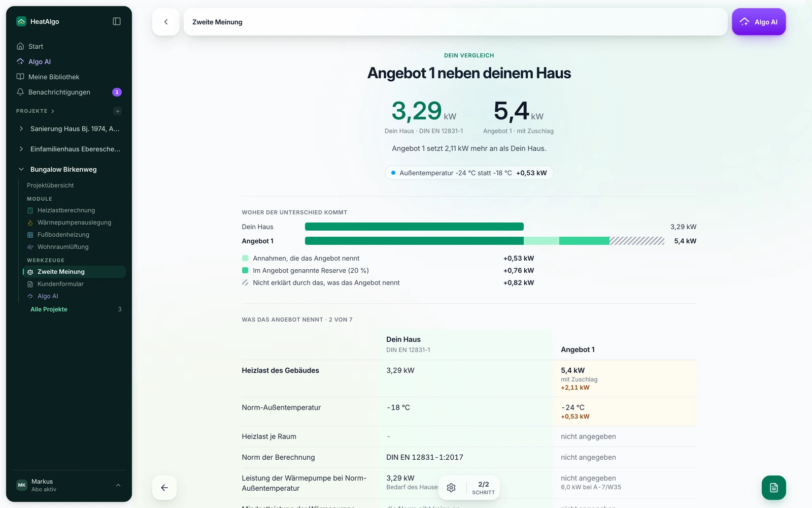Open the Benachrichtigungen bell item
The width and height of the screenshot is (812, 508).
(x=69, y=92)
